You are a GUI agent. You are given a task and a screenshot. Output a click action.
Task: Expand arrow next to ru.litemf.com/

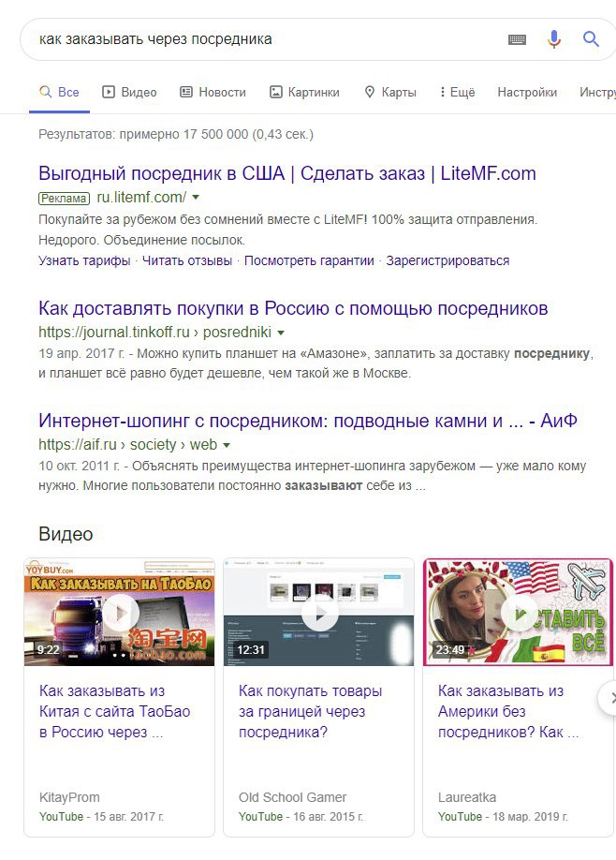[196, 198]
